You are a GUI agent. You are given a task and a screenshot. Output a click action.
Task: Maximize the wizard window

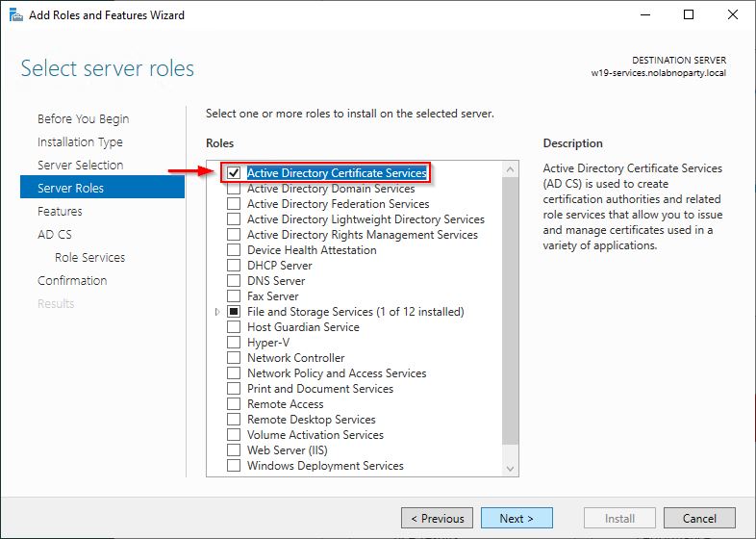coord(689,15)
